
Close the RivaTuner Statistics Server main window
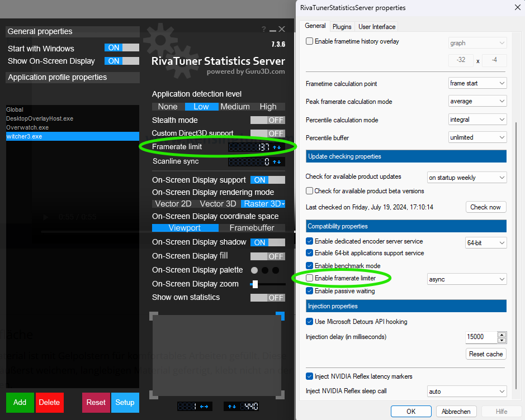pos(282,30)
